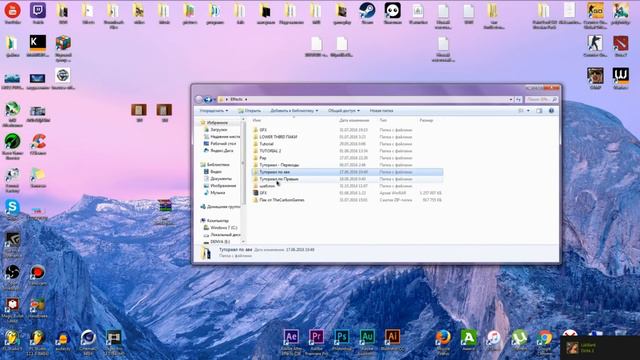Screen dimensions: 640x360
Task: Select the шаблон folder
Action: click(347, 186)
